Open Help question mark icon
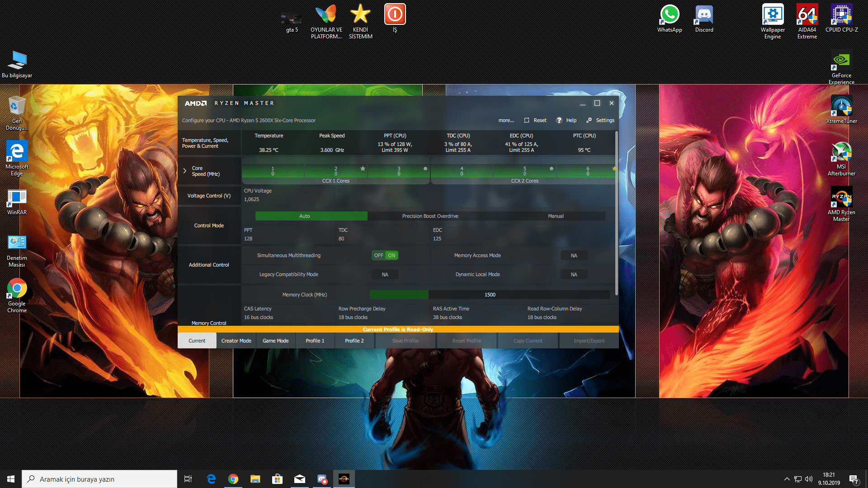Viewport: 868px width, 488px height. click(x=559, y=120)
